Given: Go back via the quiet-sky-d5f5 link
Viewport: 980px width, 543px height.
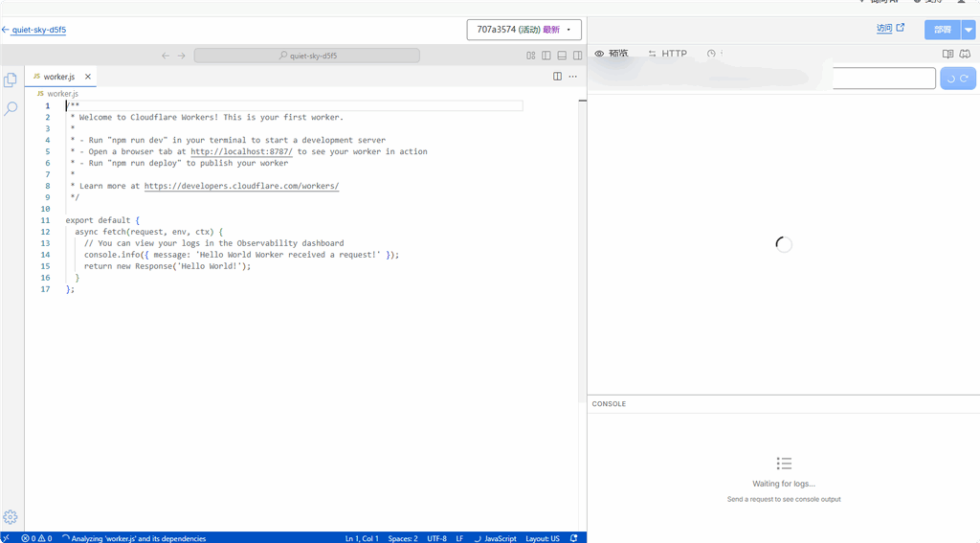Looking at the screenshot, I should point(38,30).
